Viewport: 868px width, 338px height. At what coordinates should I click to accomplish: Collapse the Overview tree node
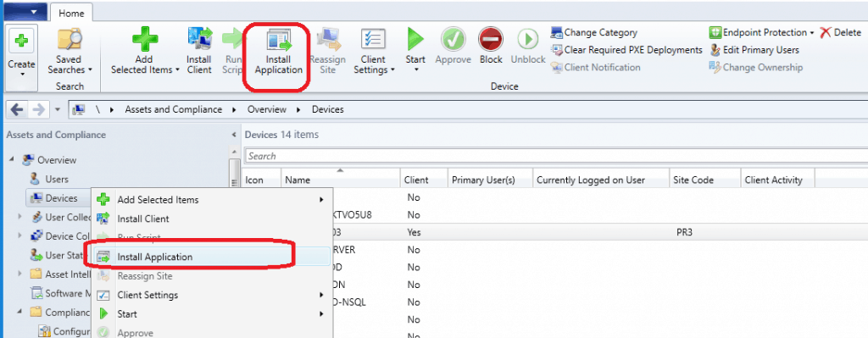(12, 160)
